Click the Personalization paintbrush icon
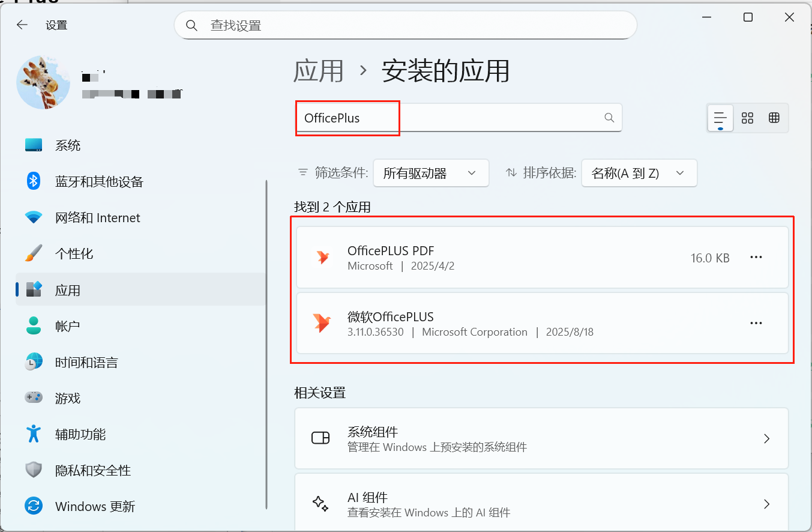The width and height of the screenshot is (812, 532). [x=34, y=253]
